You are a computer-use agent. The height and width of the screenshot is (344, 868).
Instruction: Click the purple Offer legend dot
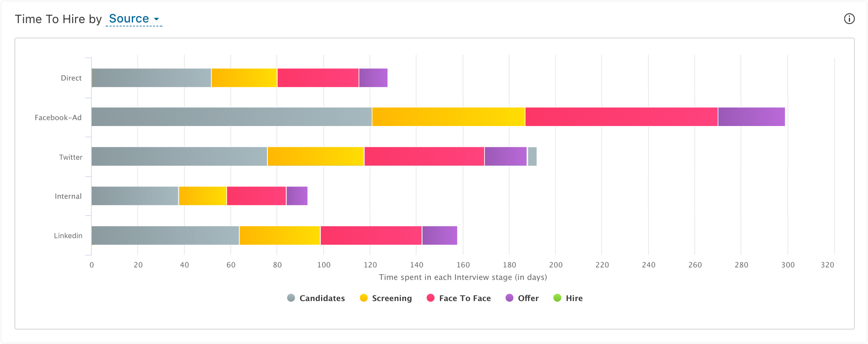pyautogui.click(x=509, y=298)
